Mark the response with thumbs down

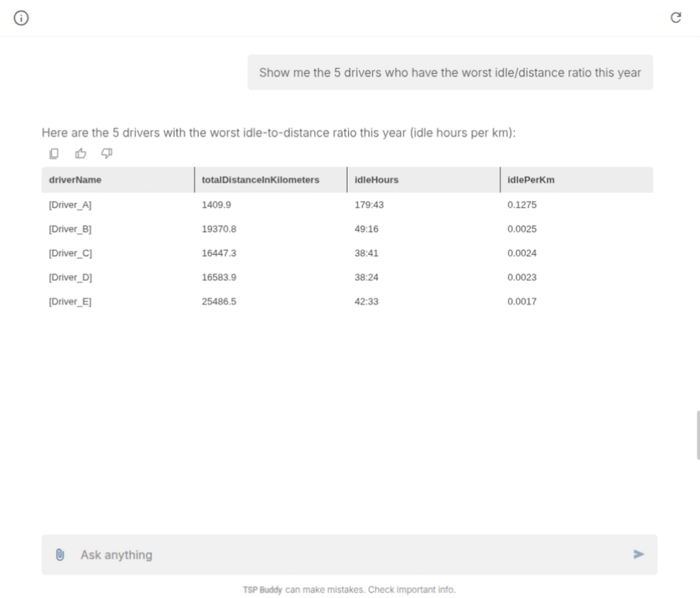(x=107, y=153)
